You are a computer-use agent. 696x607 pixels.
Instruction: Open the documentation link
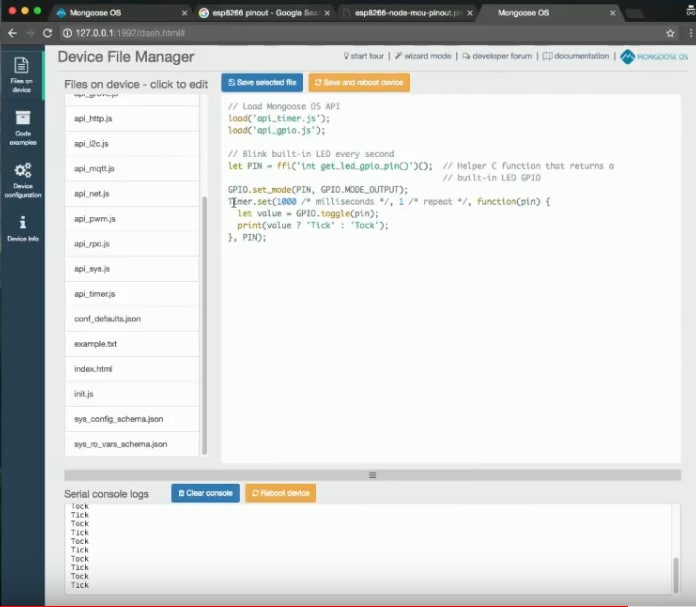tap(576, 56)
